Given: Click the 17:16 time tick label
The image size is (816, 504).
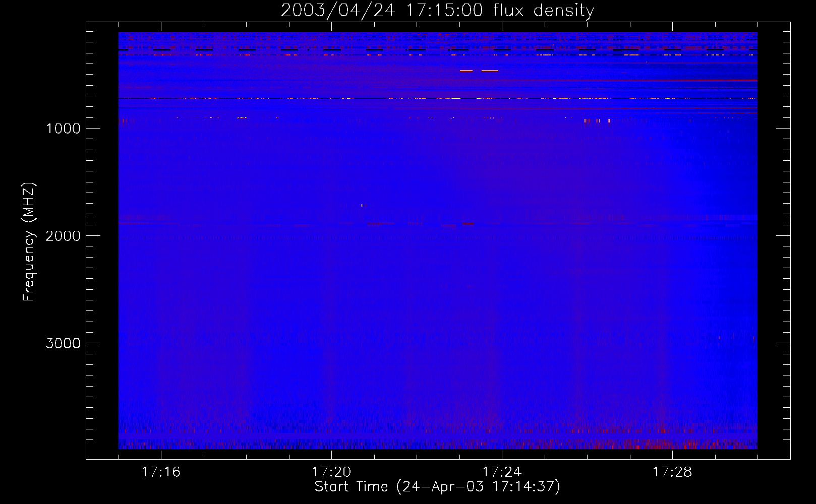Looking at the screenshot, I should pyautogui.click(x=161, y=472).
